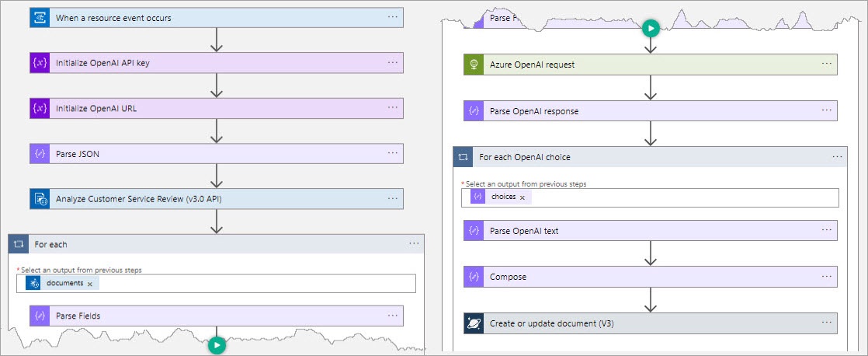Open ellipsis menu for Parse Fields
868x356 pixels.
point(393,316)
